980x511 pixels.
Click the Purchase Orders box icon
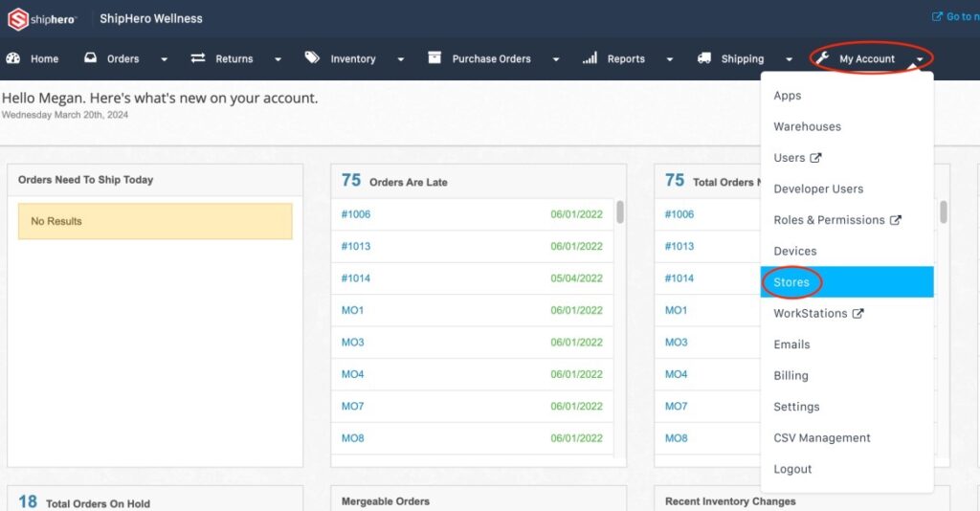434,57
